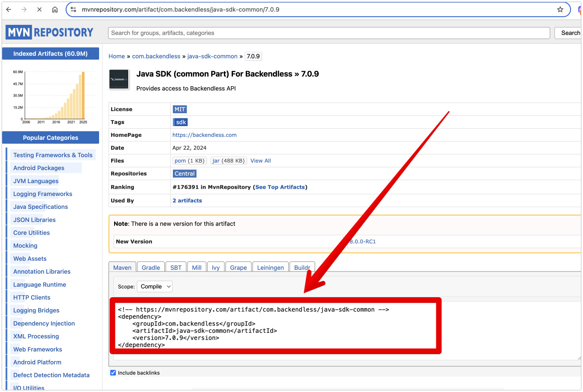Download the pom (1 KB) file
Viewport: 583px width, 392px height.
point(190,161)
